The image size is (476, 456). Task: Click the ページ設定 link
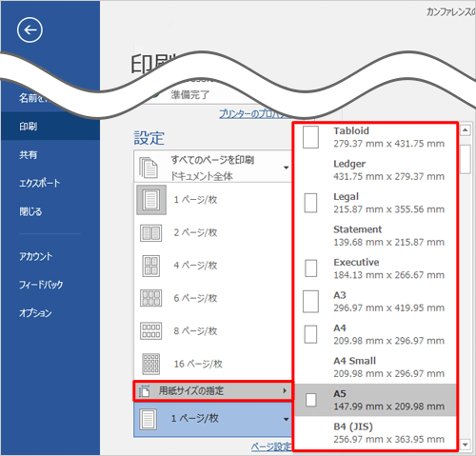[x=271, y=447]
